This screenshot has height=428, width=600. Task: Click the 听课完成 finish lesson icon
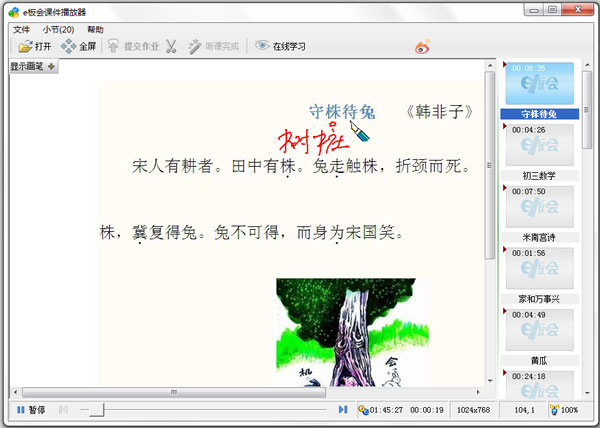coord(195,46)
